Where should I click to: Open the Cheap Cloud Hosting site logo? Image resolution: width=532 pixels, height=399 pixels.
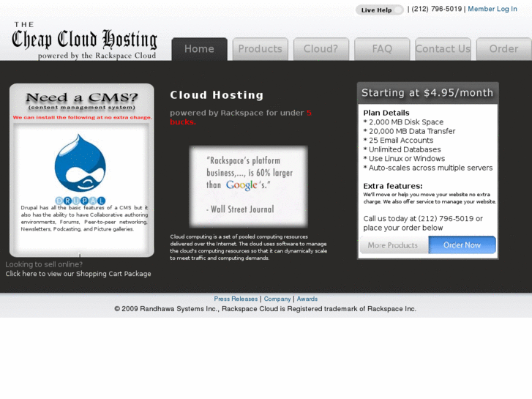click(84, 41)
